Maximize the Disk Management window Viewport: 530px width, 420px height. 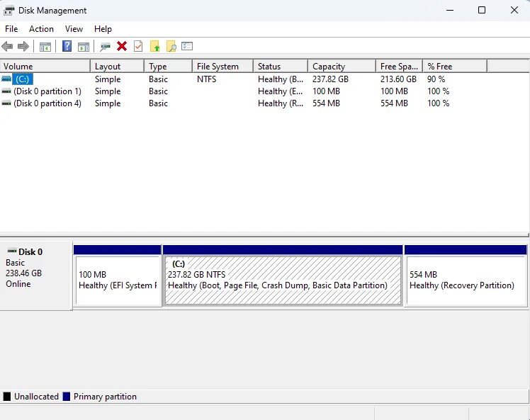482,10
